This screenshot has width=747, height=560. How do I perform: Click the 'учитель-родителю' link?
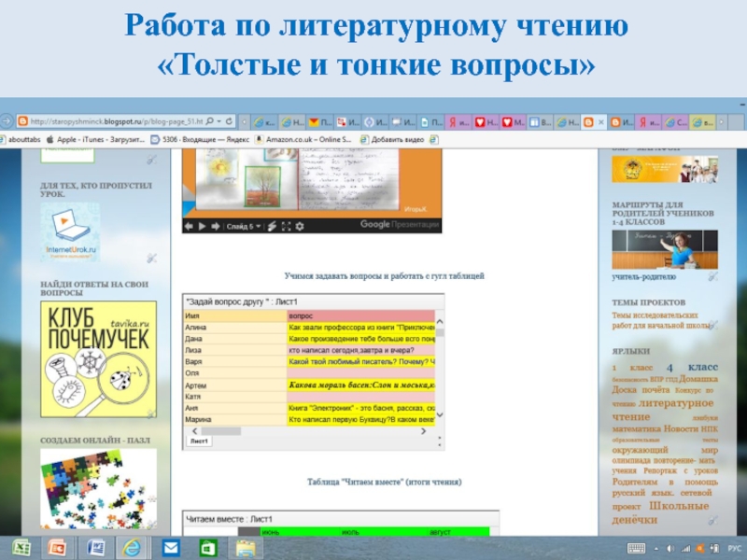coord(643,276)
